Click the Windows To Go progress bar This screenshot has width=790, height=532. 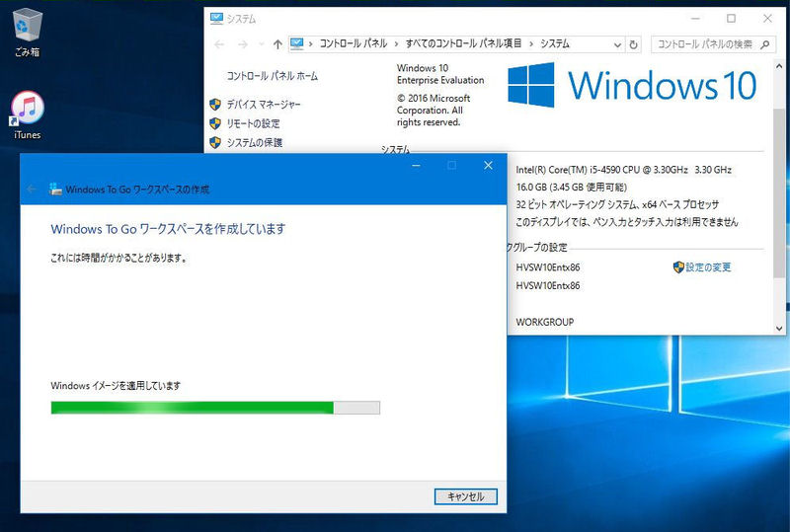coord(215,408)
